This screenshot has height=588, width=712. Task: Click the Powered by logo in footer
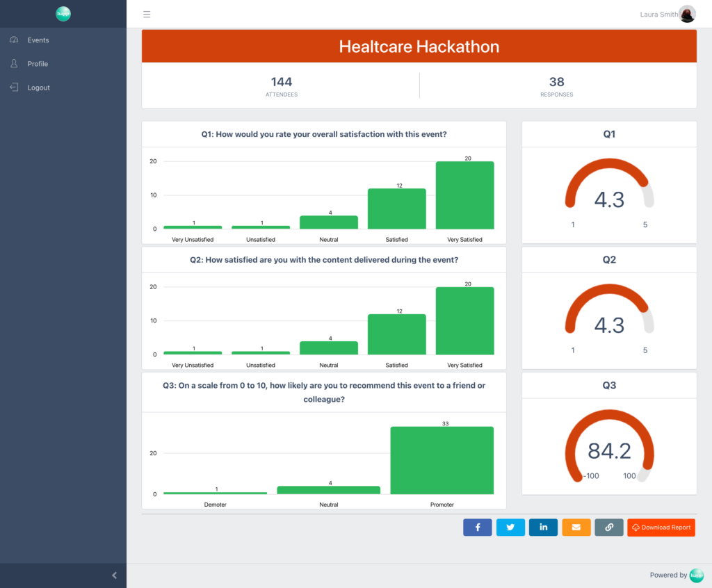coord(696,575)
